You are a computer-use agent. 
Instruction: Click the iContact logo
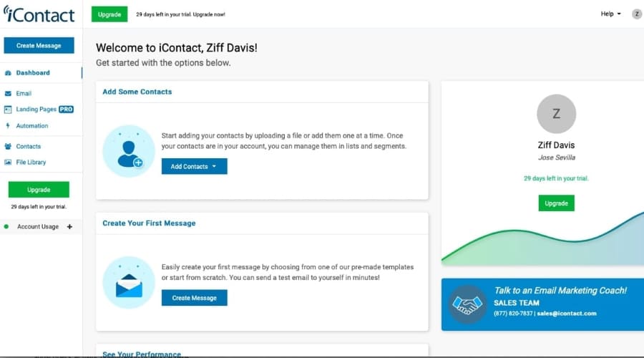point(39,14)
